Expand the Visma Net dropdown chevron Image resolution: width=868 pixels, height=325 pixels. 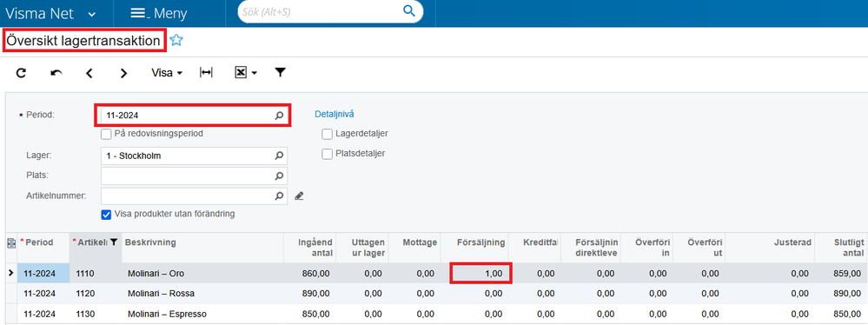[92, 13]
